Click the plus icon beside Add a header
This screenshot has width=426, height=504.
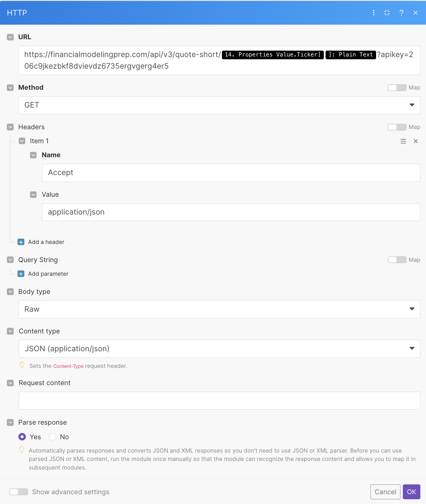(x=21, y=242)
